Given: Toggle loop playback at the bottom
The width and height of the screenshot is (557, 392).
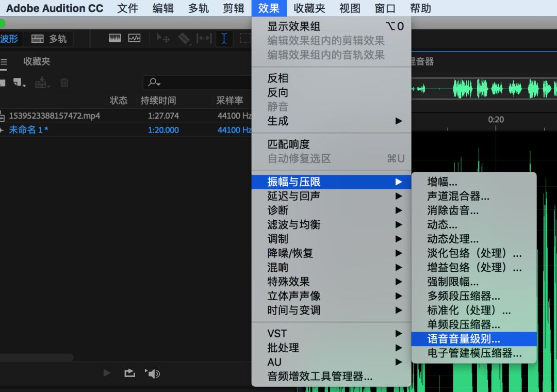Looking at the screenshot, I should [x=130, y=373].
